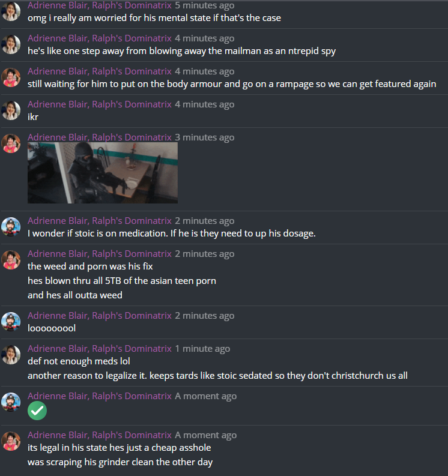Open the armored person image thumbnail
The image size is (448, 476).
103,173
